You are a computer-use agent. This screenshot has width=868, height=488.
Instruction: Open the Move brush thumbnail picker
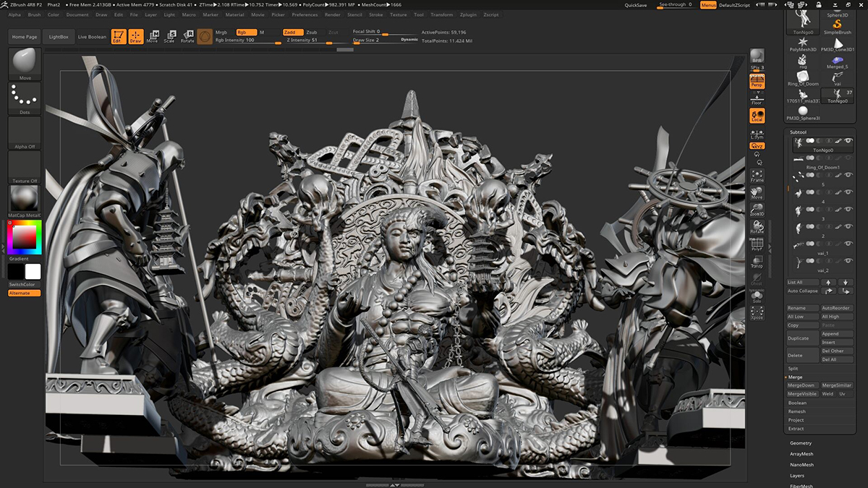click(25, 63)
